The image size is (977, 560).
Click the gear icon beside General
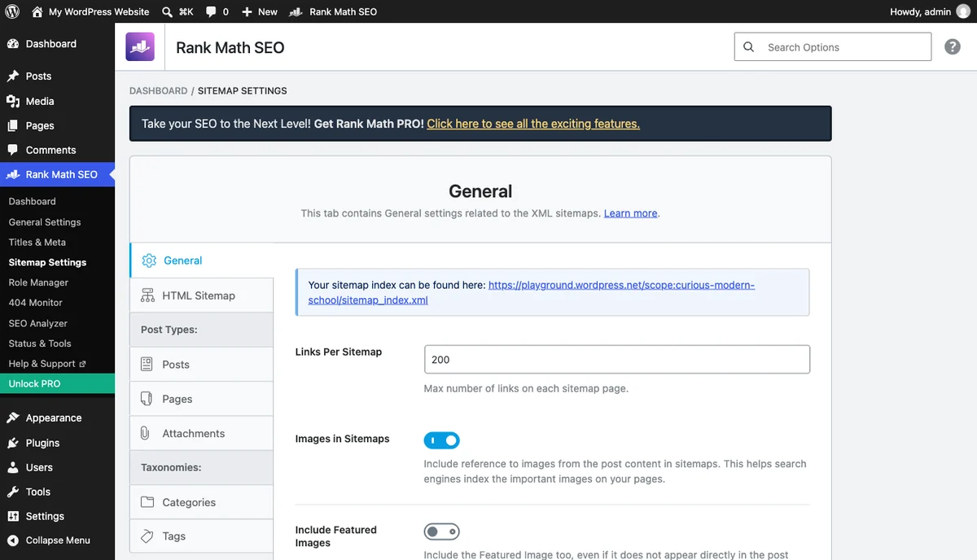coord(148,260)
